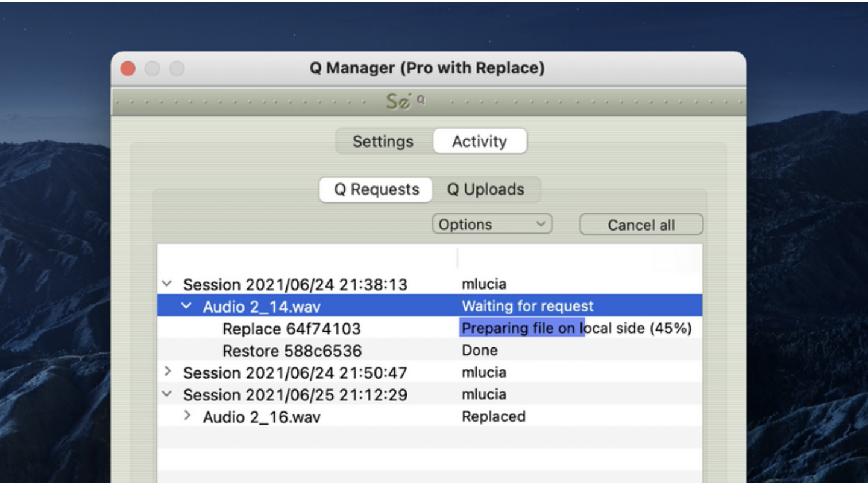Viewport: 868px width, 483px height.
Task: Click the green zoom window button
Action: click(x=177, y=69)
